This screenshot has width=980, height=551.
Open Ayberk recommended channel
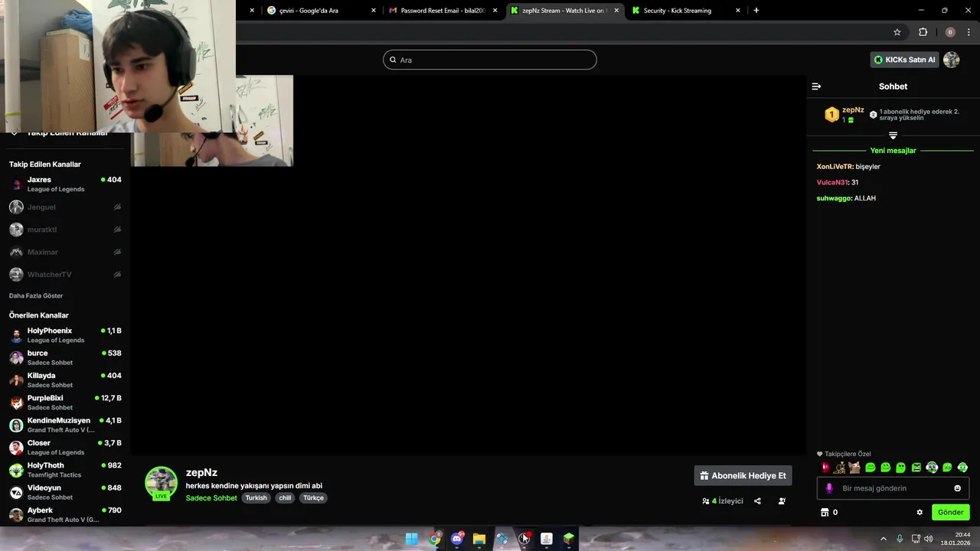coord(65,514)
